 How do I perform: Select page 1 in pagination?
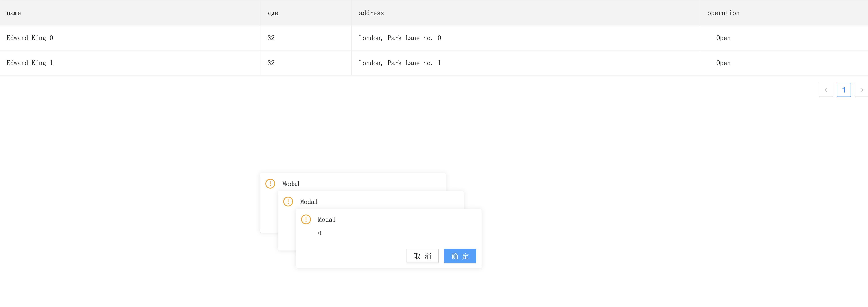pos(843,90)
